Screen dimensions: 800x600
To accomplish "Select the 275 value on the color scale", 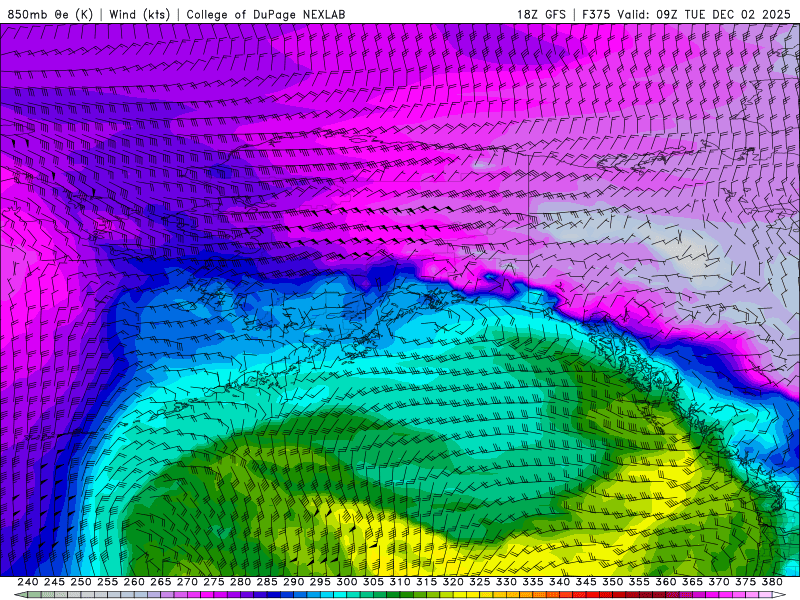I will pos(214,582).
